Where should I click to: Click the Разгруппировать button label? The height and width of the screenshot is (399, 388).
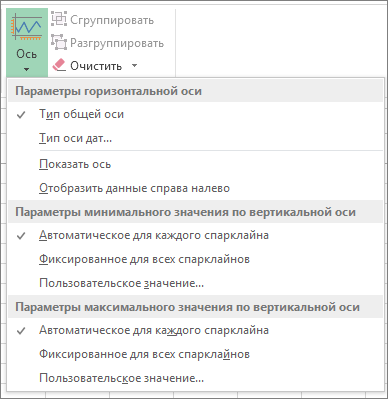click(x=117, y=43)
